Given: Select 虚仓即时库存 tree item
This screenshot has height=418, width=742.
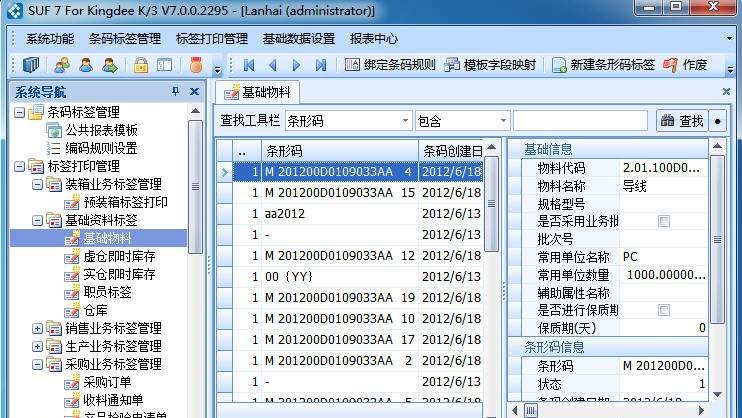Looking at the screenshot, I should pos(119,256).
